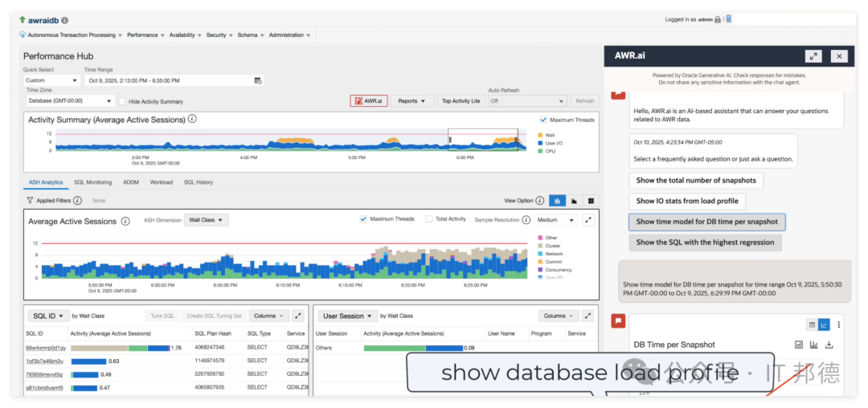
Task: Select the area chart view option
Action: 575,201
